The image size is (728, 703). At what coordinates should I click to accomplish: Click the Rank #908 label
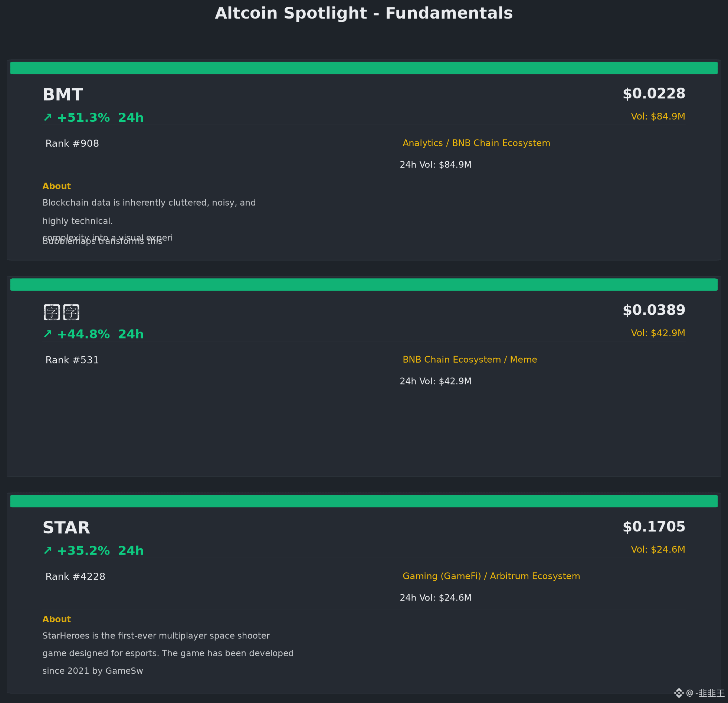point(72,143)
